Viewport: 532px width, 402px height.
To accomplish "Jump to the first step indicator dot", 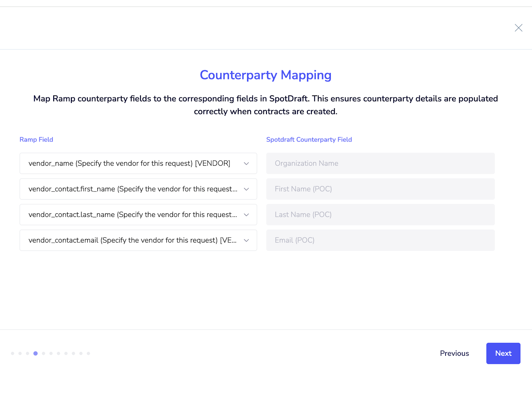I will click(13, 353).
